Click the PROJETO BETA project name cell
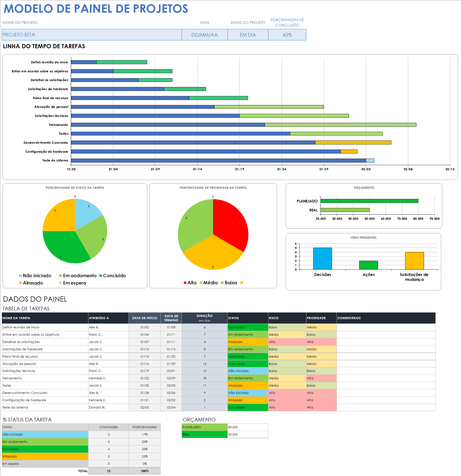 click(92, 35)
